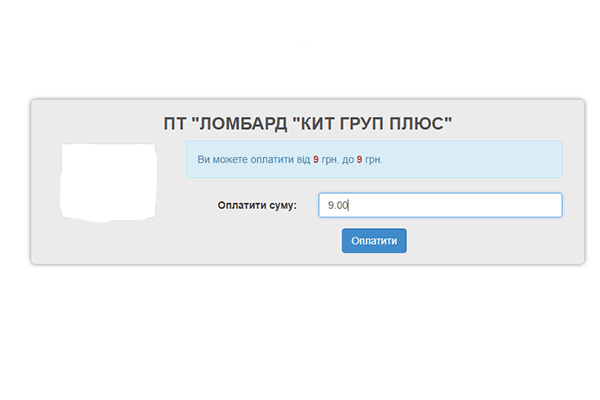Click the second red 9 maximum amount

[x=359, y=160]
